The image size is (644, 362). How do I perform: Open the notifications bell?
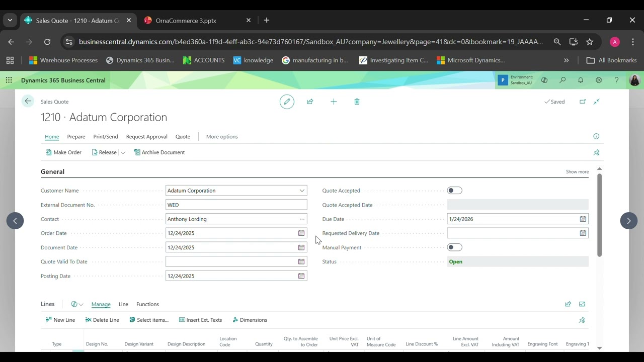581,80
